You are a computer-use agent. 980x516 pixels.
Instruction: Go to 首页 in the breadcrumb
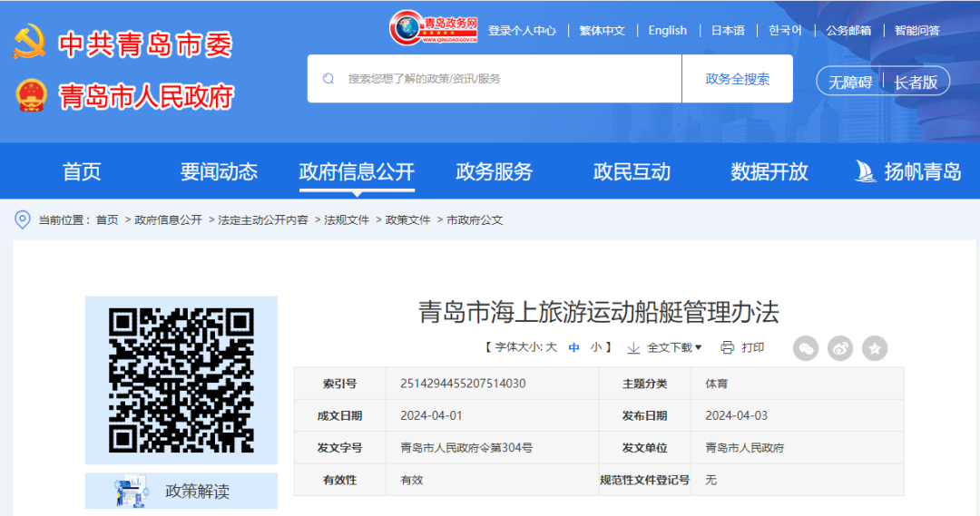coord(107,219)
